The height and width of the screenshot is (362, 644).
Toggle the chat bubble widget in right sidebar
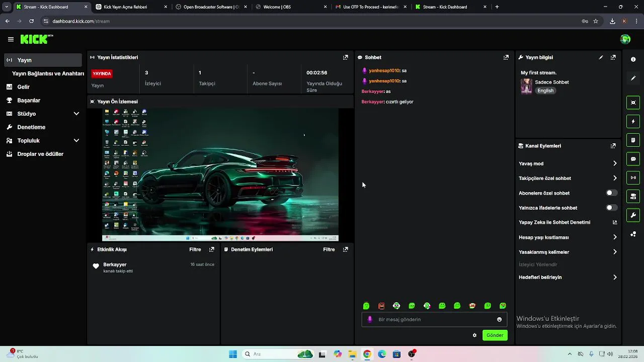point(633,159)
